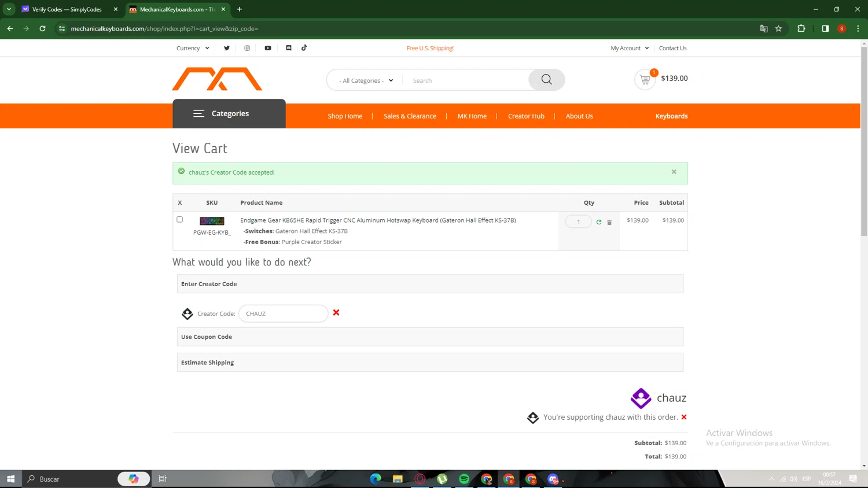The height and width of the screenshot is (488, 868).
Task: Open the All Categories search filter dropdown
Action: (366, 80)
